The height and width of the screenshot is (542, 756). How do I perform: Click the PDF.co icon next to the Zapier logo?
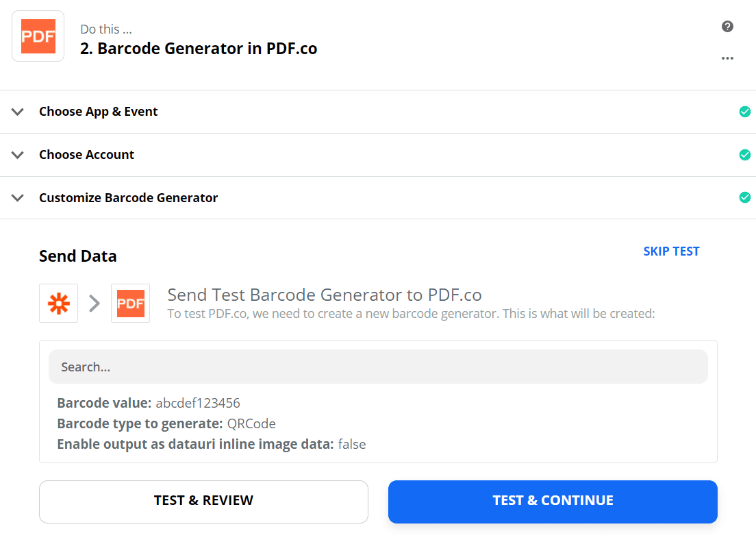(x=130, y=303)
